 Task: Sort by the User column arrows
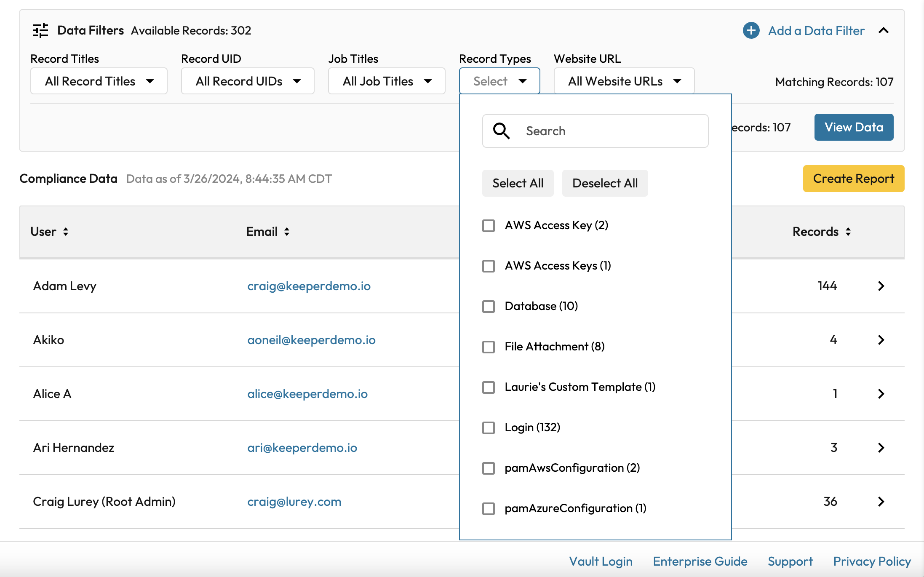coord(66,232)
